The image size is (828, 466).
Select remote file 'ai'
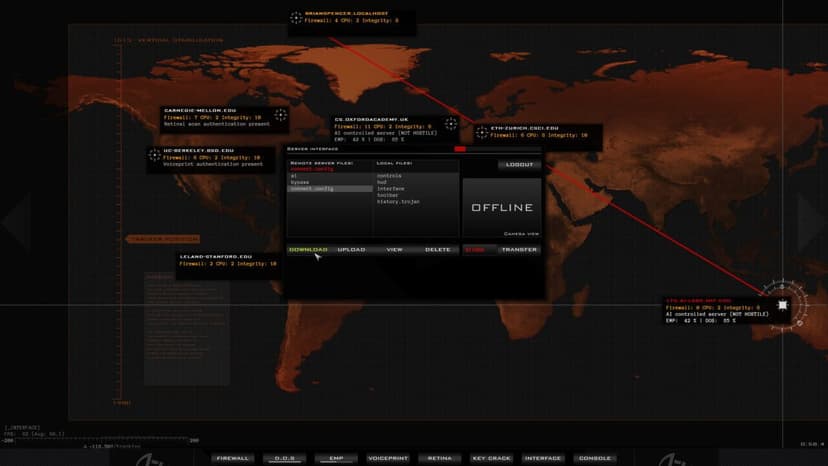click(x=330, y=175)
